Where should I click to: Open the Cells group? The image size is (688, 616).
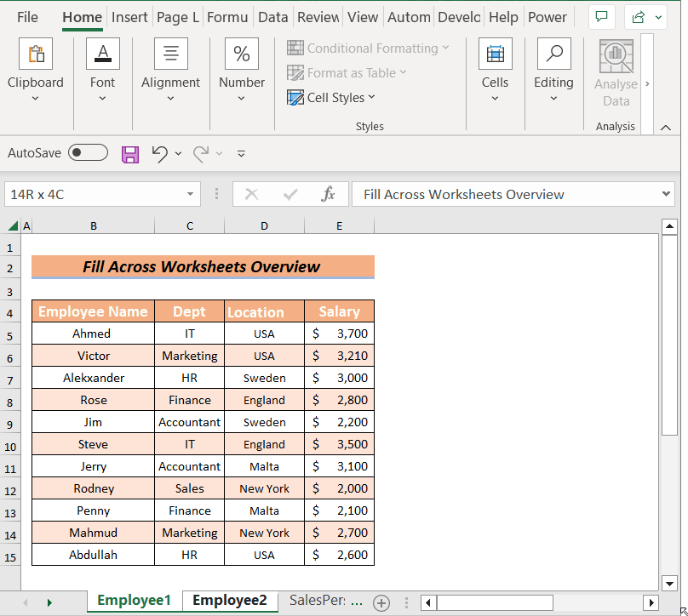[495, 70]
